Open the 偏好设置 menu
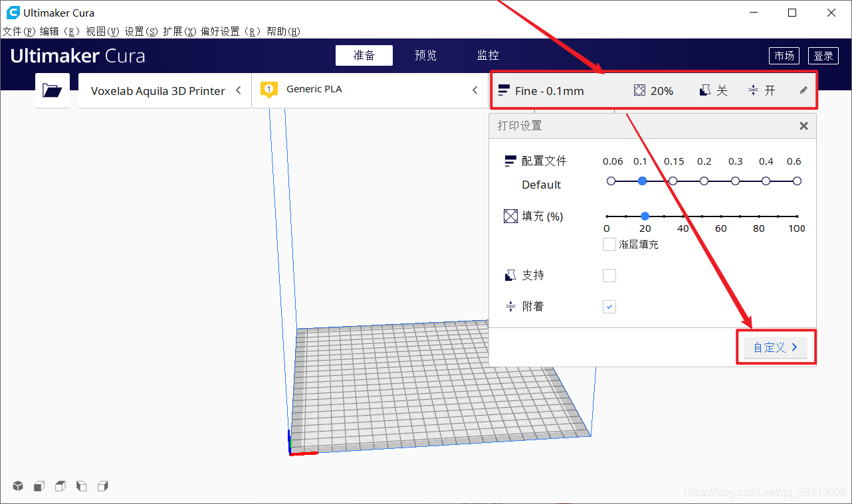This screenshot has width=852, height=504. 231,31
